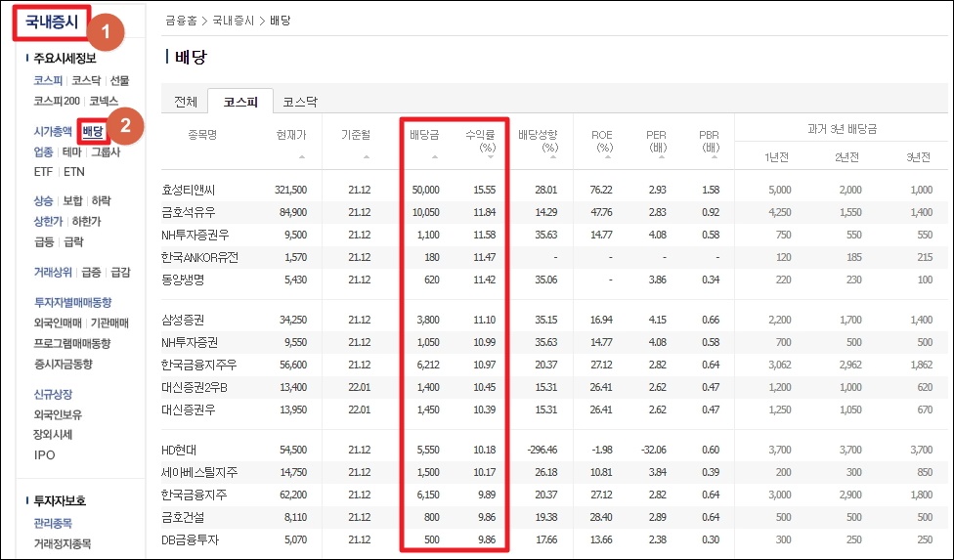Sort by ROE(%) column arrow
This screenshot has width=954, height=560.
click(x=608, y=157)
